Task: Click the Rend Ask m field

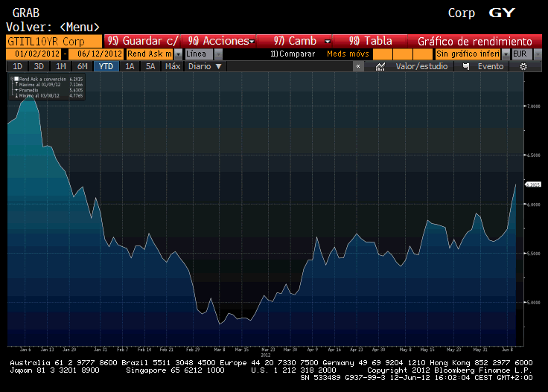Action: (150, 54)
